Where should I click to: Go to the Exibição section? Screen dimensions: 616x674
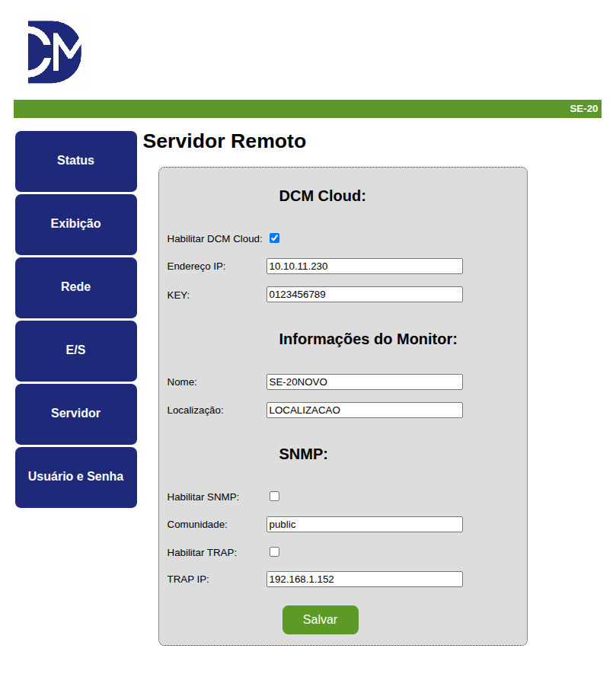point(75,224)
